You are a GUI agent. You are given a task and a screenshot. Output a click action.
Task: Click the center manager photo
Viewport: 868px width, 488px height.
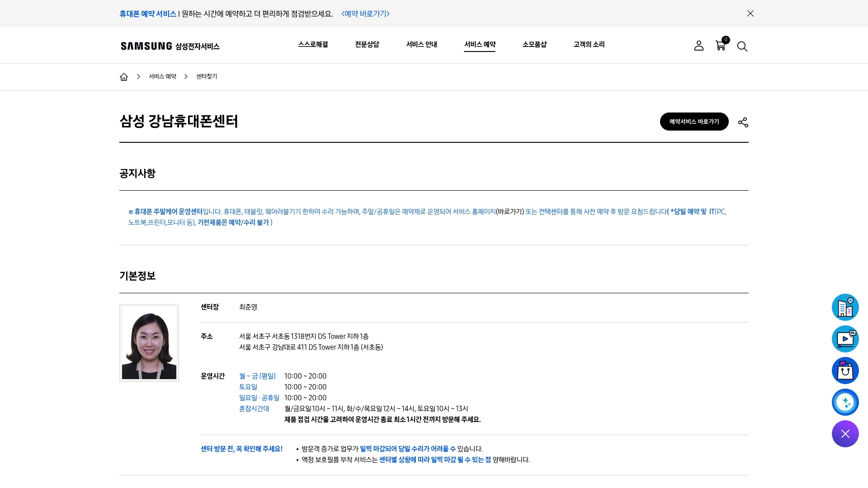149,343
